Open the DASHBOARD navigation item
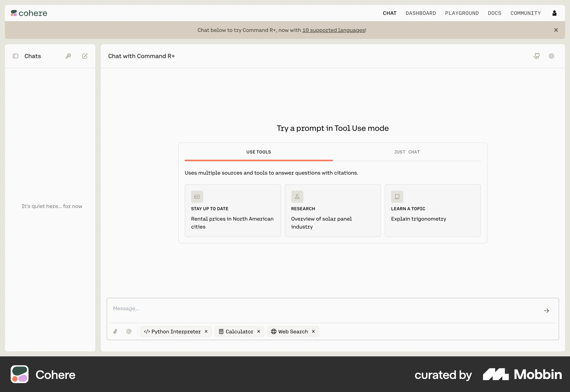The width and height of the screenshot is (570, 392). pyautogui.click(x=421, y=13)
